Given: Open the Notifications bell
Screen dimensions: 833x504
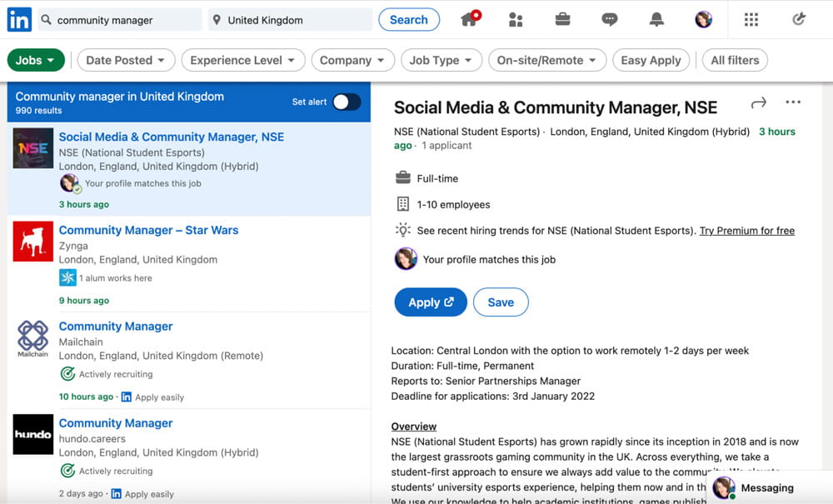Looking at the screenshot, I should pos(656,18).
